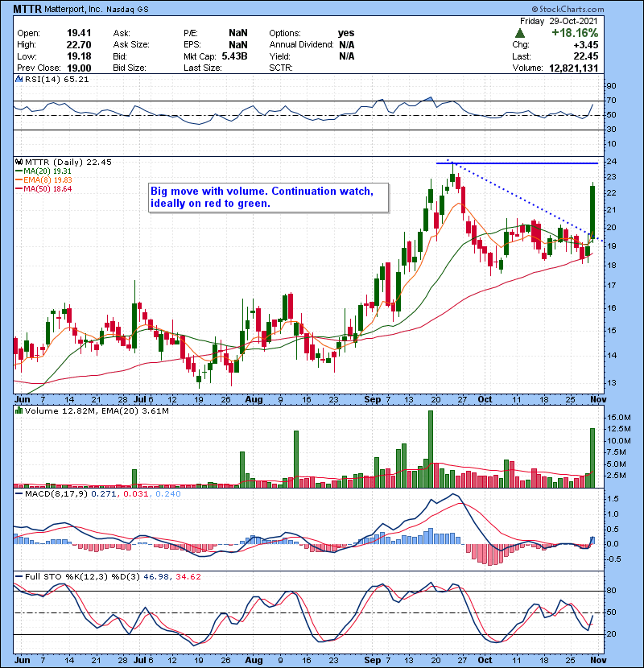Viewport: 644px width, 668px height.
Task: Select the Low value 19.18
Action: (79, 56)
